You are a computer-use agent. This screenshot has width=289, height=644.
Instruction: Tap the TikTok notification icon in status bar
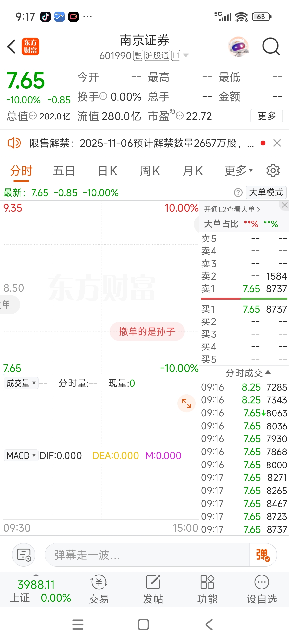click(46, 17)
